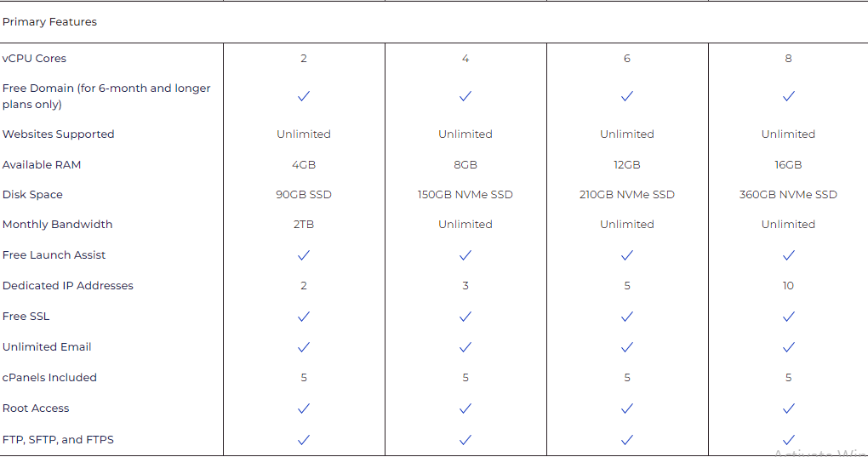Click the Unlimited Email checkmark under the 4-core plan
The height and width of the screenshot is (457, 868).
[x=465, y=347]
